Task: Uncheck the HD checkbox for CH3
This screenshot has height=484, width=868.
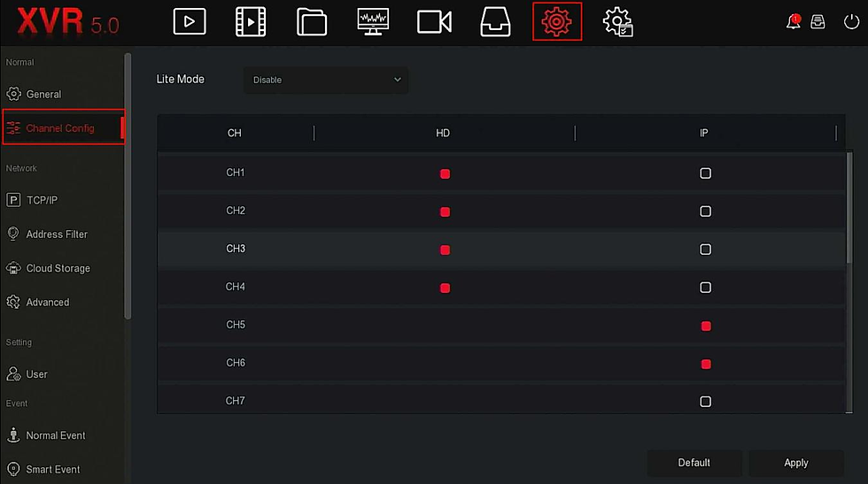Action: pyautogui.click(x=445, y=250)
